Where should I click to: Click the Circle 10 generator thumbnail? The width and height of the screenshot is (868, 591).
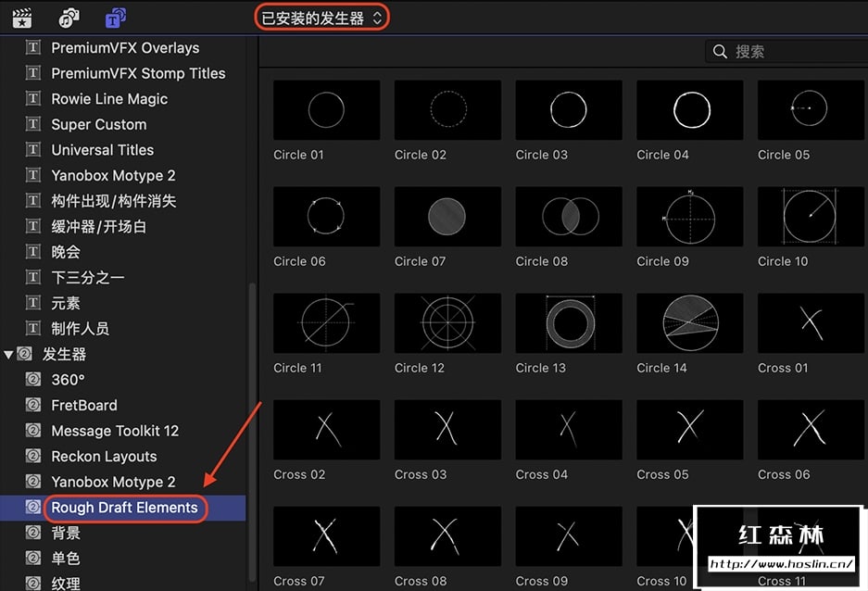pyautogui.click(x=811, y=217)
